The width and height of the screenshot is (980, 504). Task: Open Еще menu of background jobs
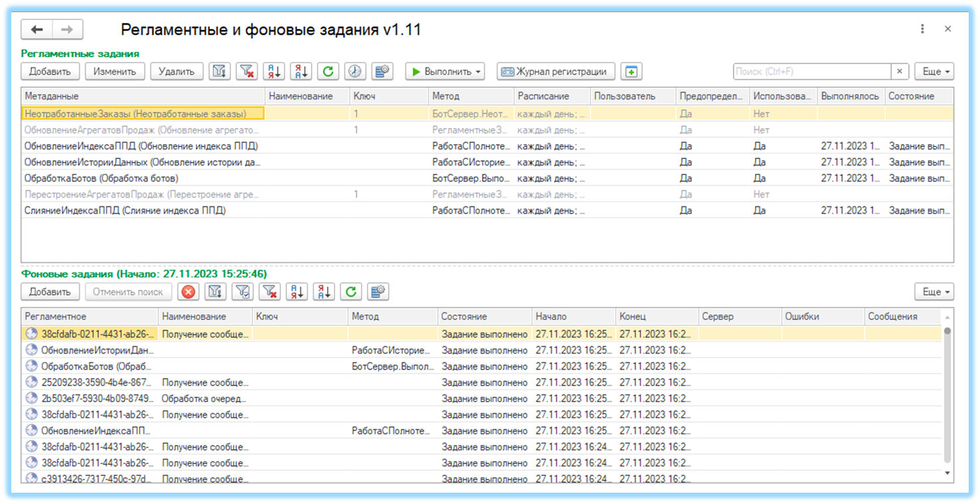point(934,292)
